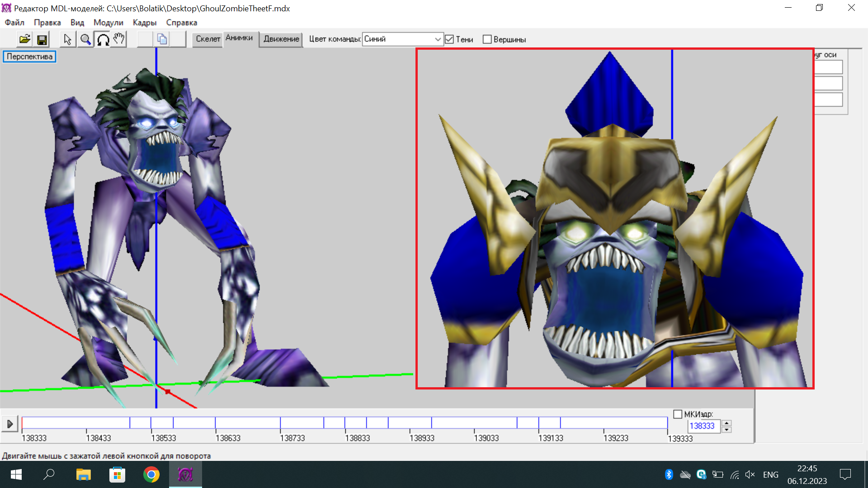Image resolution: width=868 pixels, height=488 pixels.
Task: Choose the rotate view tool
Action: point(103,40)
